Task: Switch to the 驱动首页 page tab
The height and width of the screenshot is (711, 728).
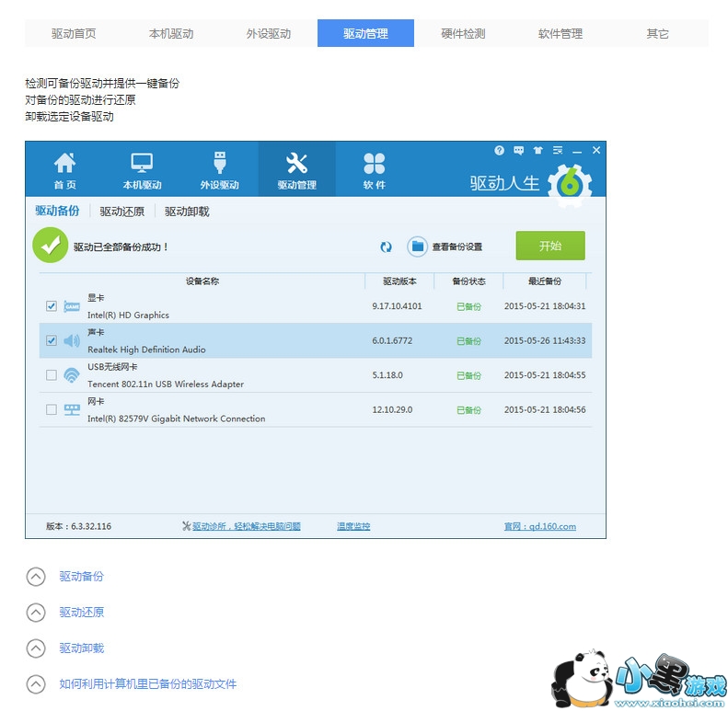Action: click(74, 33)
